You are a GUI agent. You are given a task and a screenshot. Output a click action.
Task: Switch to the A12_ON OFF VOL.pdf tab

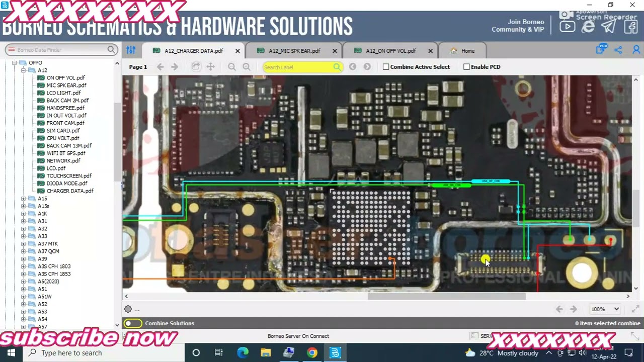point(390,51)
